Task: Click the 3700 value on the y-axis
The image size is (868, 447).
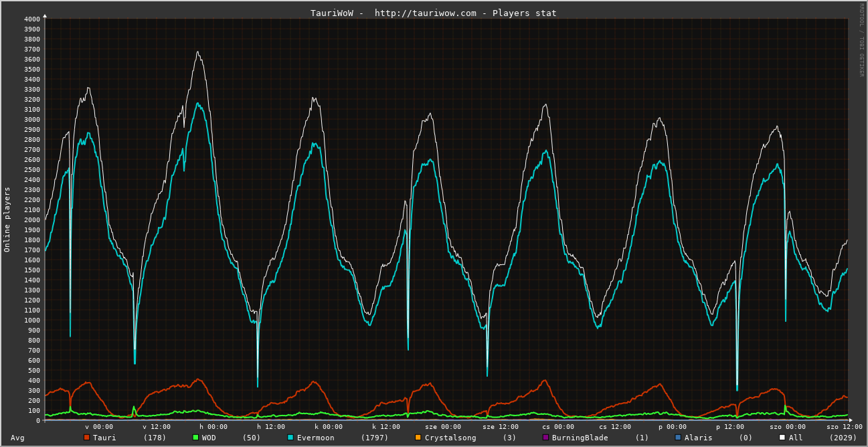Action: pos(32,49)
